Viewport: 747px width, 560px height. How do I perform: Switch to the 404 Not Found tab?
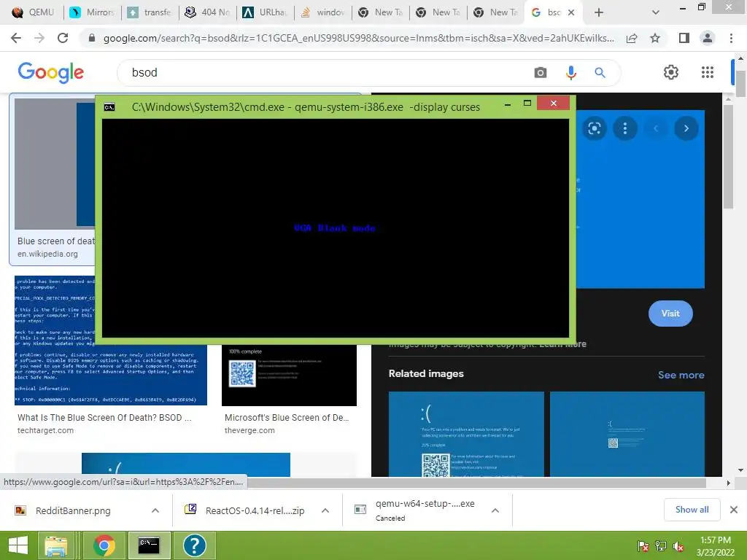coord(207,12)
